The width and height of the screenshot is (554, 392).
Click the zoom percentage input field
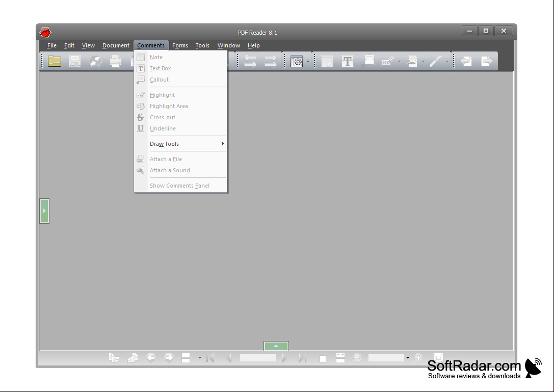pyautogui.click(x=386, y=358)
